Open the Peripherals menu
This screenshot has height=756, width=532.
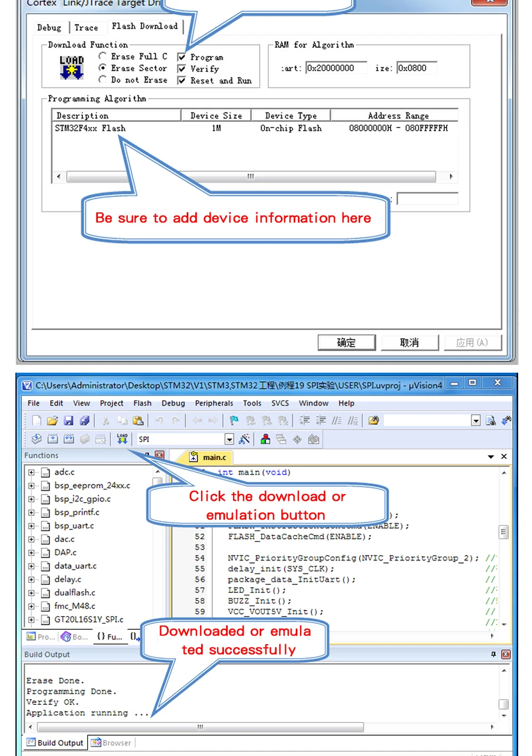pyautogui.click(x=214, y=403)
